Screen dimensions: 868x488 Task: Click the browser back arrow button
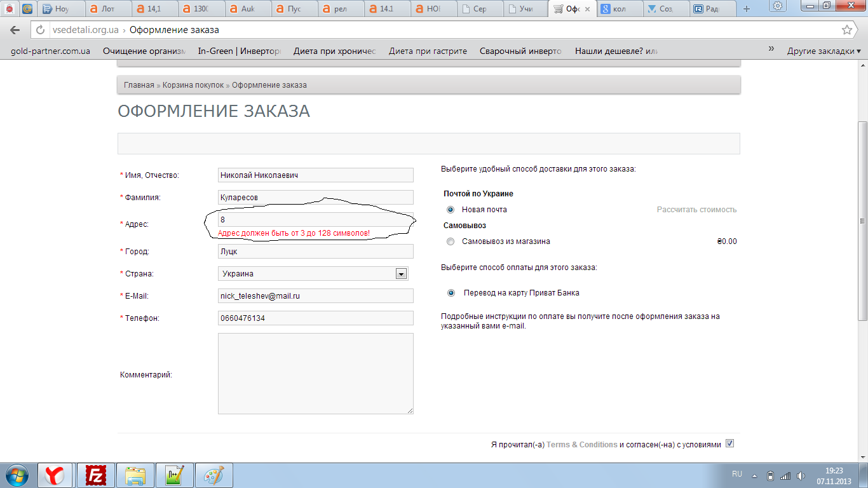tap(15, 30)
